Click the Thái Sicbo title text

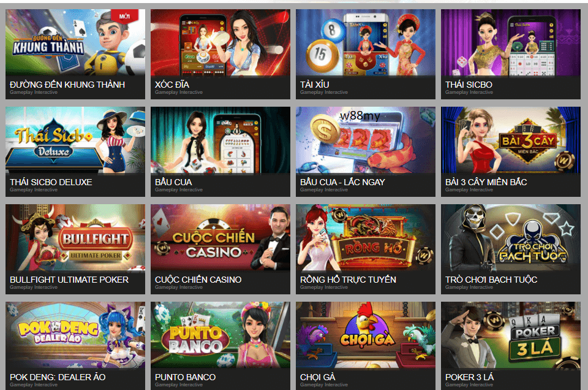(469, 85)
